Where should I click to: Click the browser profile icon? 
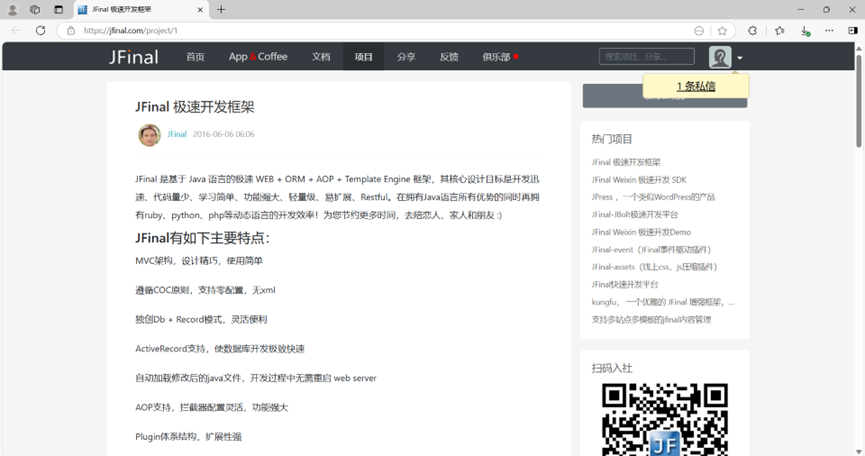click(12, 9)
